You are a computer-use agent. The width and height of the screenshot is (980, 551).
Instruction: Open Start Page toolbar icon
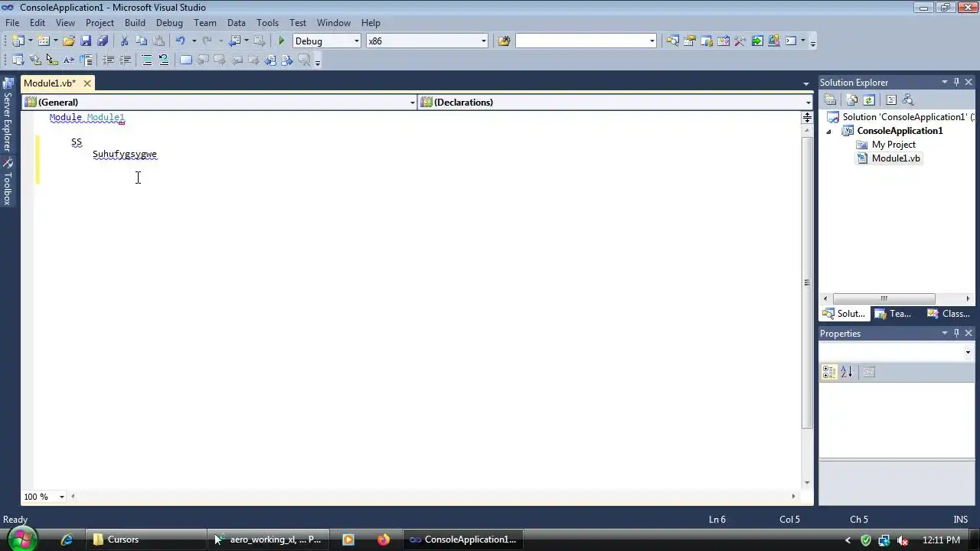(x=757, y=41)
